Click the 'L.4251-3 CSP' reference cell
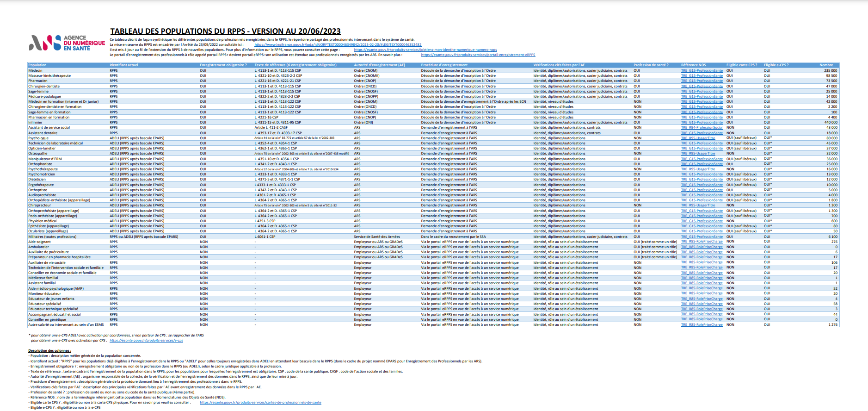The width and height of the screenshot is (868, 411). click(x=265, y=221)
